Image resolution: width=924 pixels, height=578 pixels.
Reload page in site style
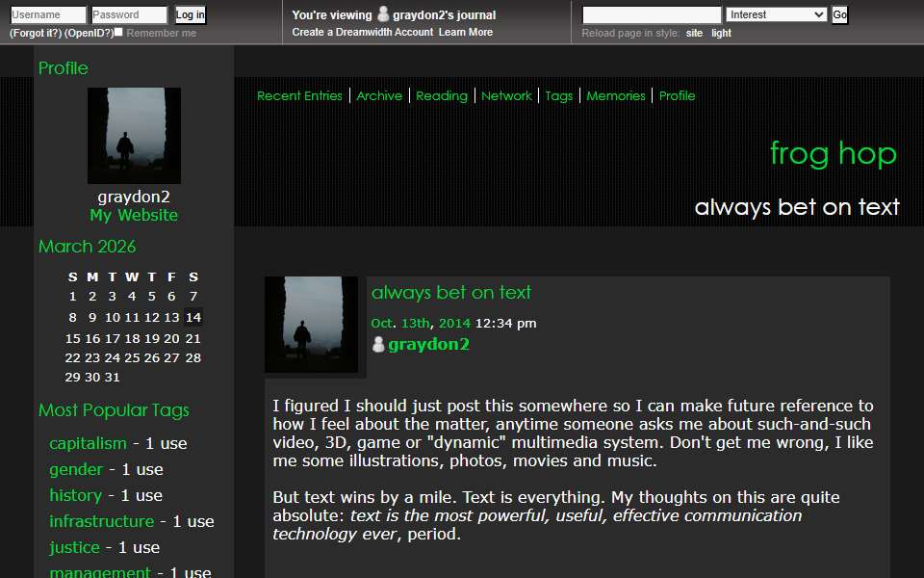pyautogui.click(x=694, y=33)
